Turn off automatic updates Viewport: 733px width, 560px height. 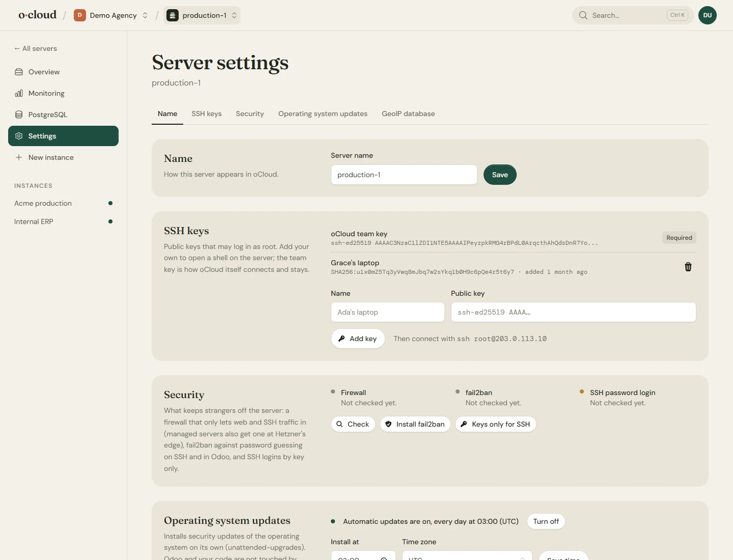click(x=546, y=521)
